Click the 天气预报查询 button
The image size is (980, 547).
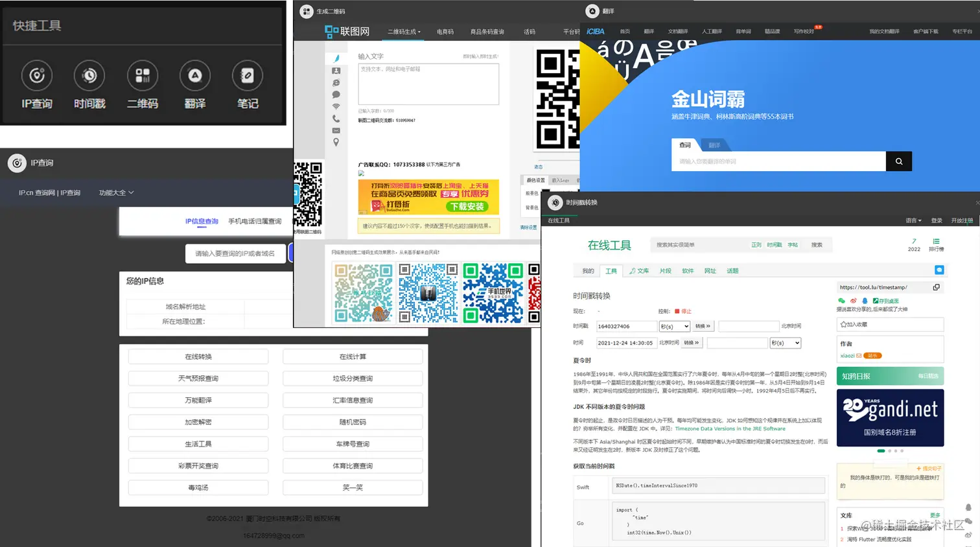point(198,378)
